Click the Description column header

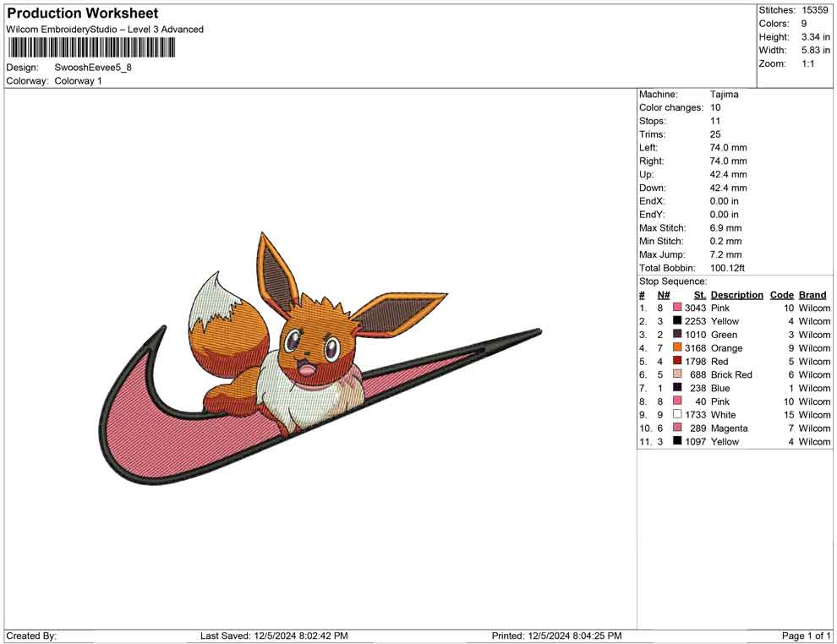[x=736, y=295]
